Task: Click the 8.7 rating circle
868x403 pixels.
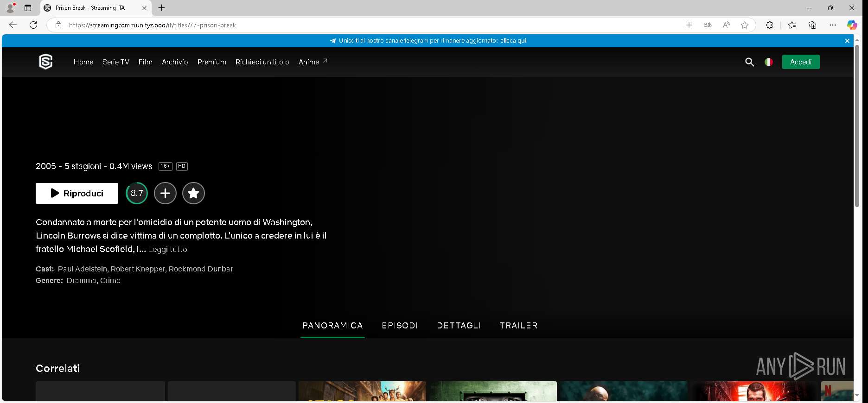Action: coord(137,193)
